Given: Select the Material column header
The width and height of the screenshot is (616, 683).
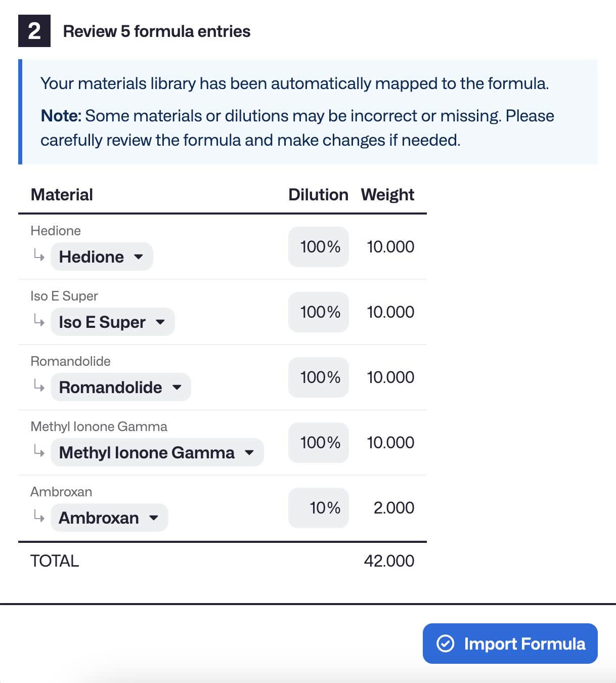Looking at the screenshot, I should (x=61, y=194).
